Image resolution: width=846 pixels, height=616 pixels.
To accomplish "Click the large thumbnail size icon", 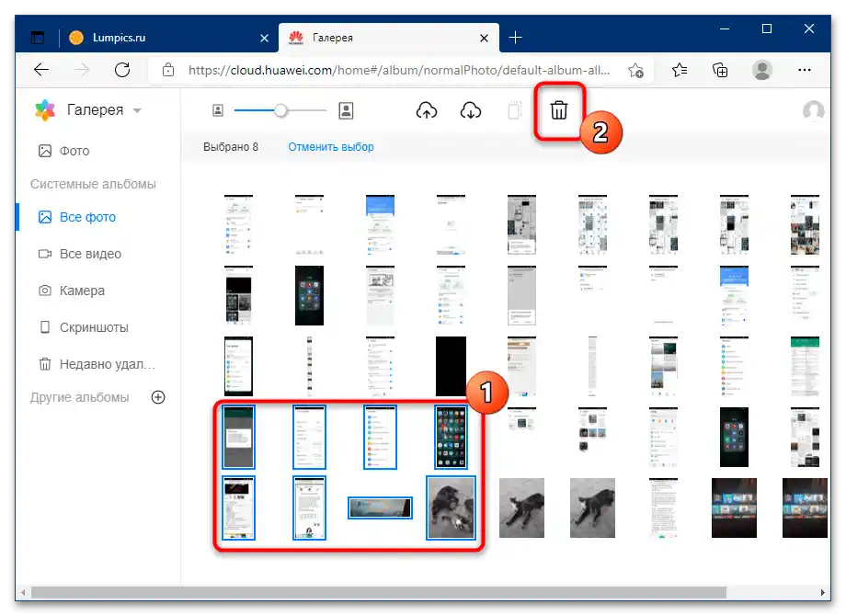I will [x=346, y=110].
